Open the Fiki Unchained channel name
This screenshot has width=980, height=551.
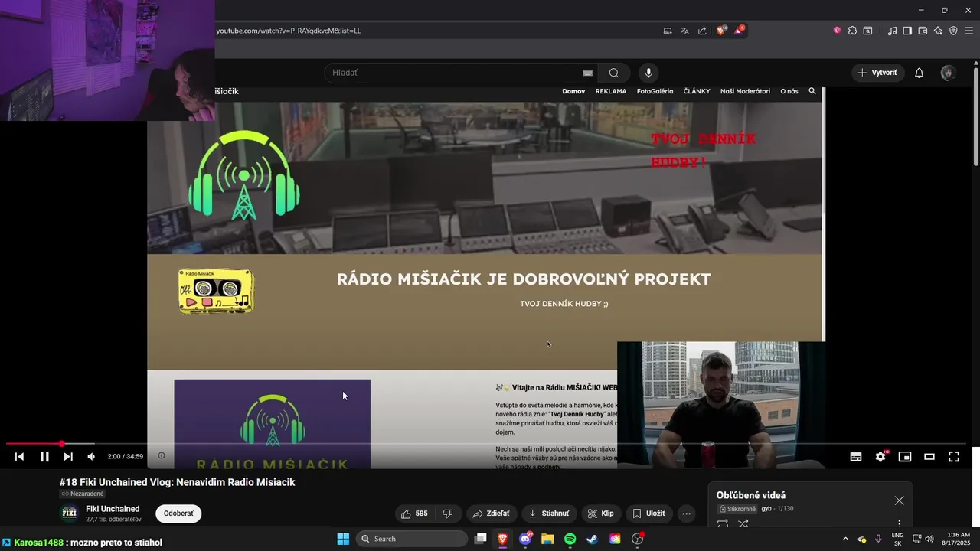pos(113,509)
